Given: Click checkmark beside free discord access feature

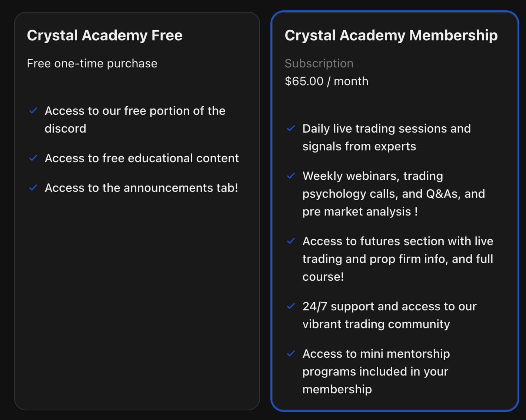Looking at the screenshot, I should [33, 111].
